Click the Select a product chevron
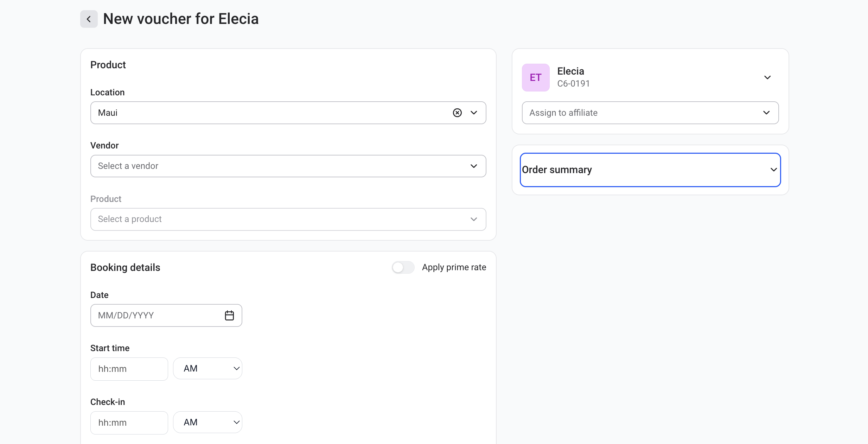This screenshot has height=444, width=868. click(474, 219)
